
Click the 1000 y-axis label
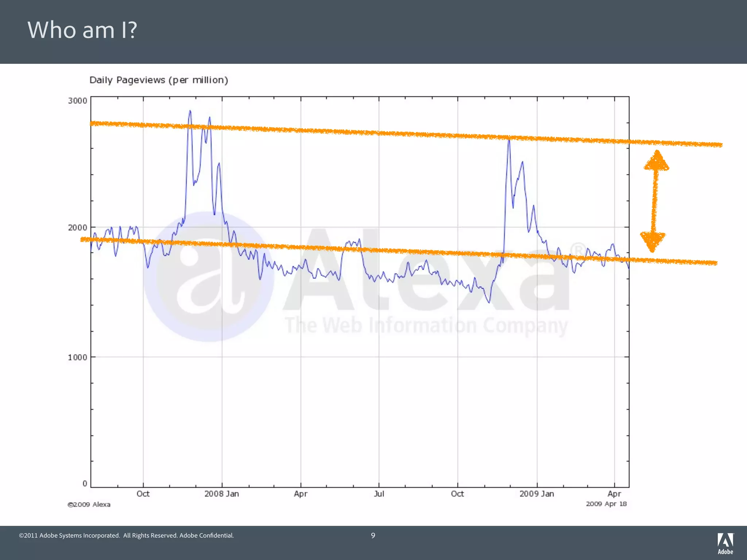click(77, 357)
